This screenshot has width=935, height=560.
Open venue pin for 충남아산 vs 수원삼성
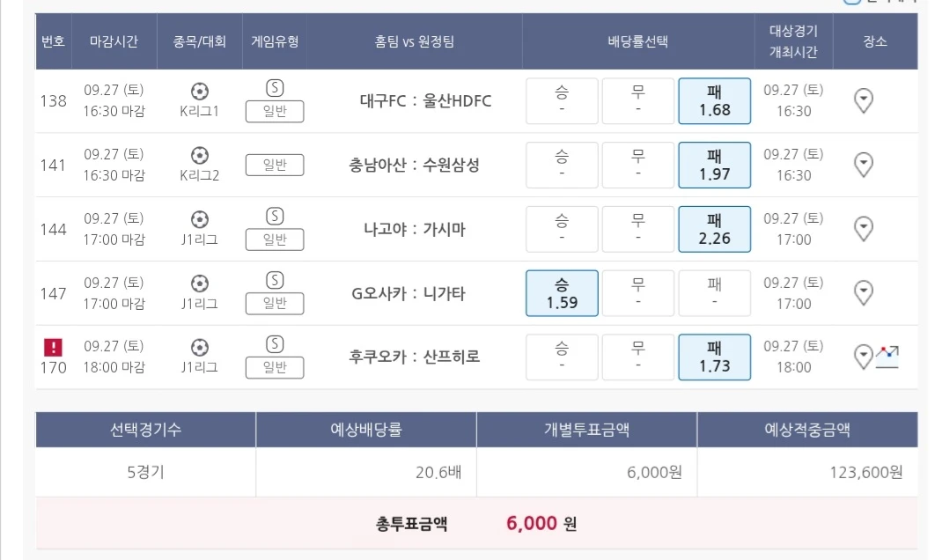[x=864, y=165]
